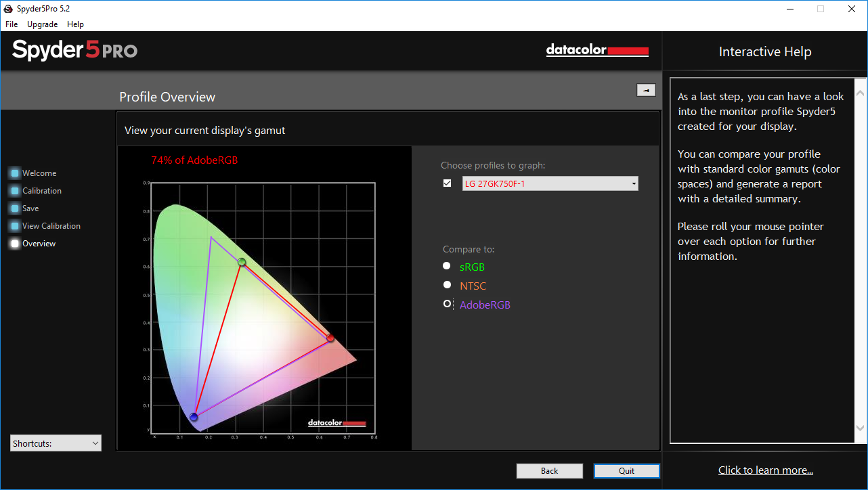Select the AdobeRGB comparison radio button

tap(447, 304)
